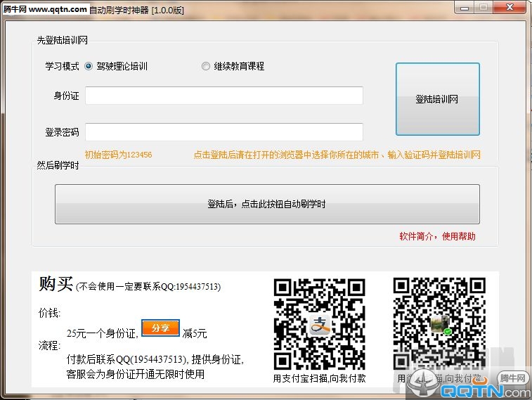Screen dimensions: 532x400
Task: Click the avatar inside WeChat QR code
Action: (441, 324)
